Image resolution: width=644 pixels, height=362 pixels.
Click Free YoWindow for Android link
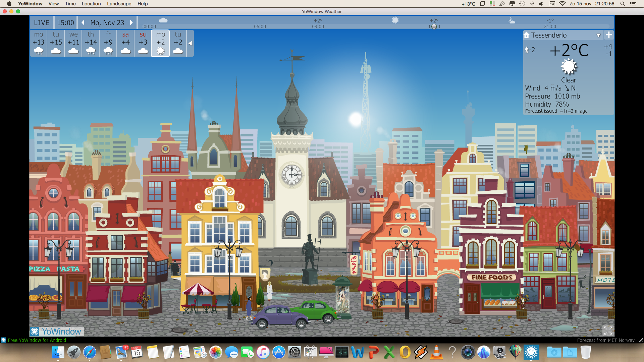(37, 340)
